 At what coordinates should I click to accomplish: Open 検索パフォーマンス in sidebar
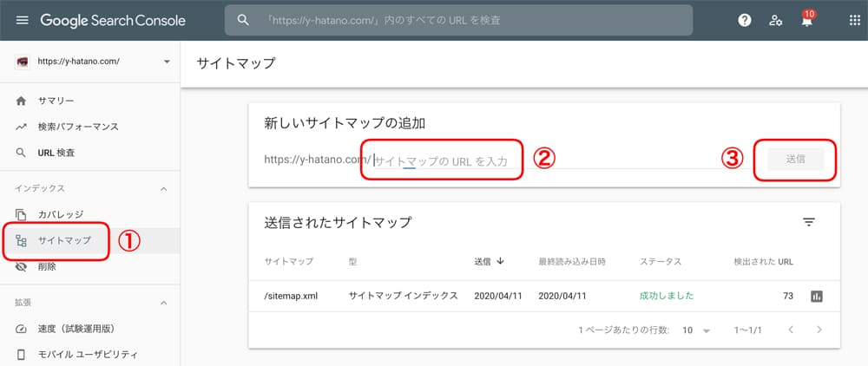click(x=77, y=127)
